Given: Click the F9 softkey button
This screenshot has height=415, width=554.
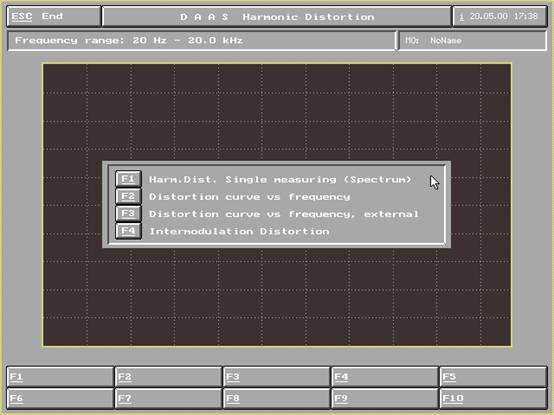Looking at the screenshot, I should pyautogui.click(x=385, y=398).
